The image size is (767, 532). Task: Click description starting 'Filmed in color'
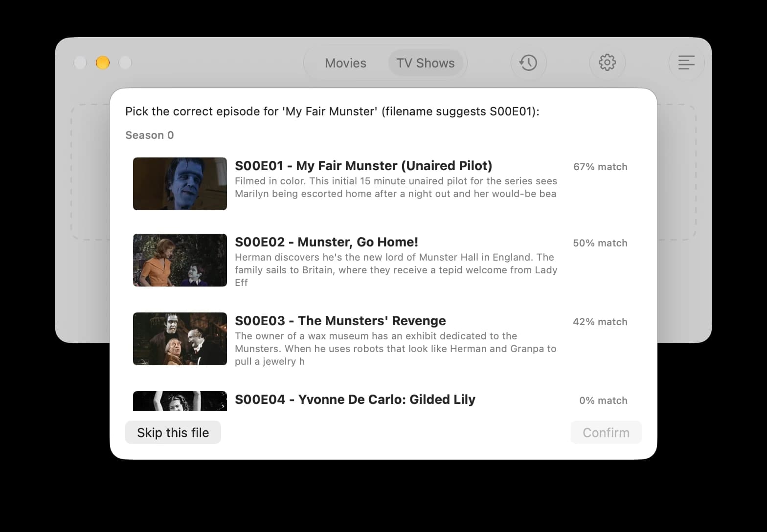click(x=396, y=187)
